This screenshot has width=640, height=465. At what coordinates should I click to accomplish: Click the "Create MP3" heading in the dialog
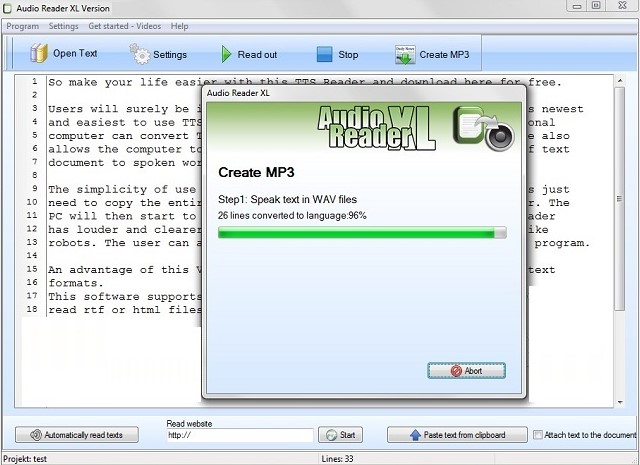click(256, 172)
